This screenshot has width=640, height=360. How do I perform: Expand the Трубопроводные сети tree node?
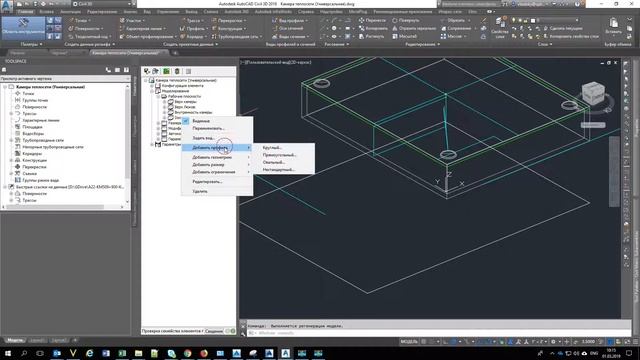[x=11, y=140]
